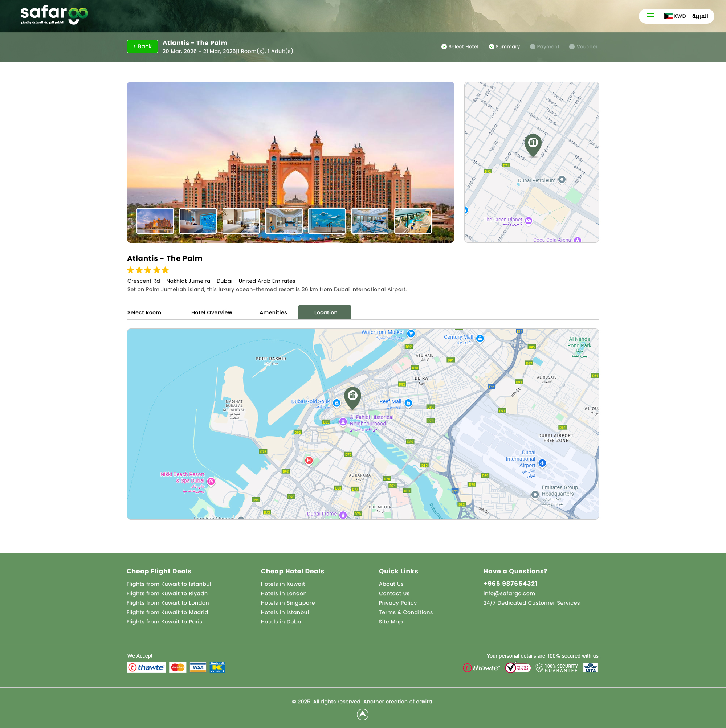This screenshot has height=728, width=726.
Task: Switch language to Arabic
Action: coord(700,16)
